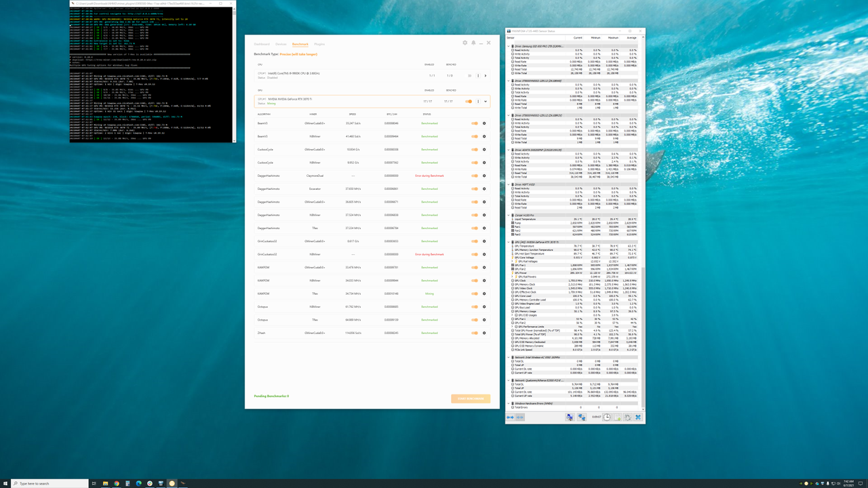The width and height of the screenshot is (868, 488).
Task: Switch to the NiceHash Devices tab
Action: (x=281, y=44)
